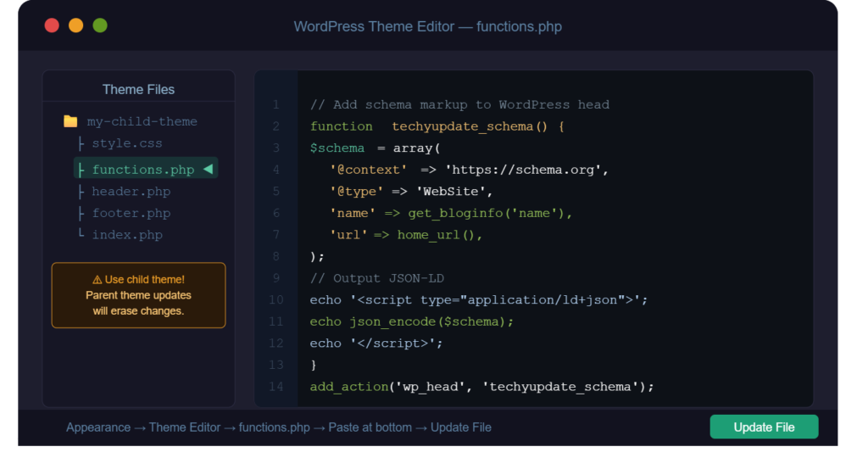868x458 pixels.
Task: Click the window title WordPress Theme Editor
Action: [427, 26]
